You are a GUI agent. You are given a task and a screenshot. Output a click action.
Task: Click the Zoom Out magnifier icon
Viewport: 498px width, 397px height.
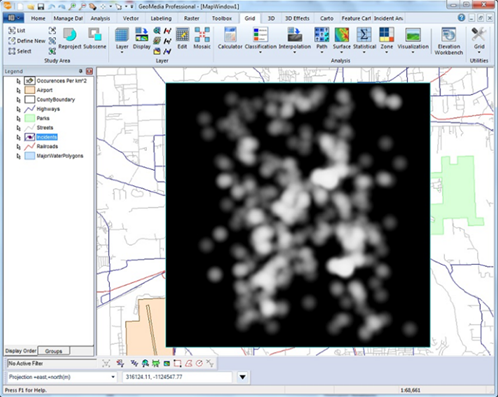coord(82,6)
